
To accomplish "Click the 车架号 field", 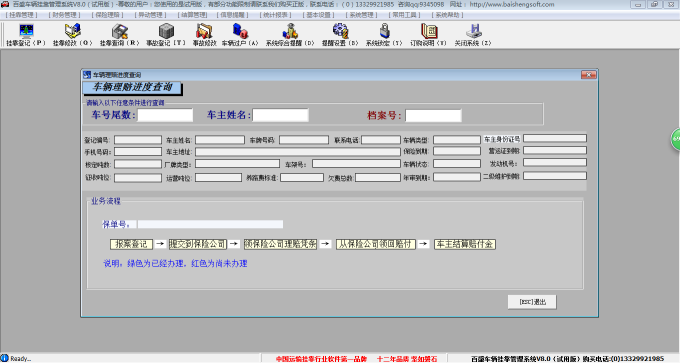I will (356, 164).
